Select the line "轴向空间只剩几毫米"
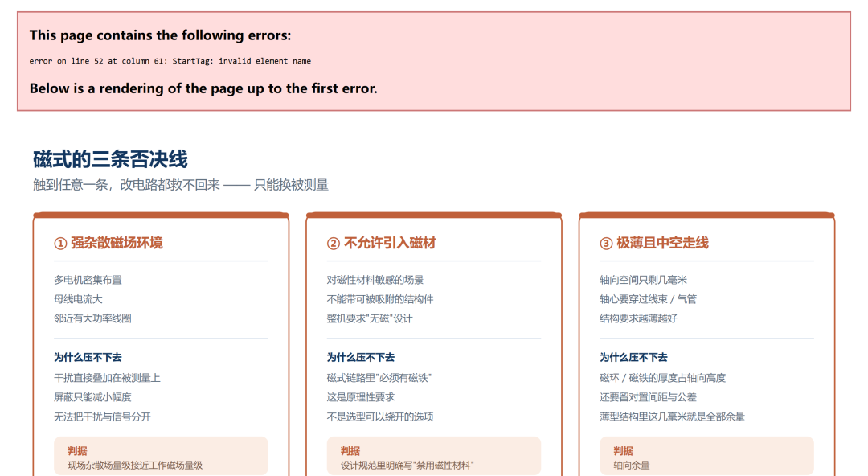Screen dimensions: 868x476 (x=643, y=280)
